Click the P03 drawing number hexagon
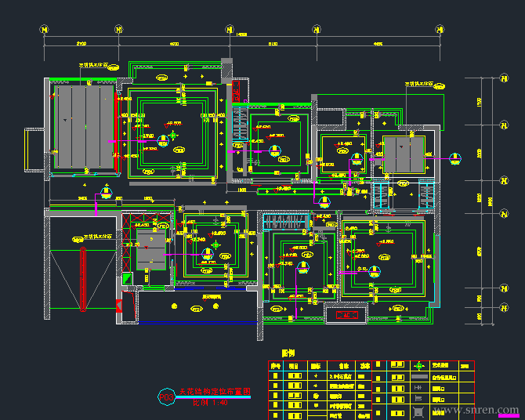Image resolution: width=525 pixels, height=420 pixels. [166, 397]
